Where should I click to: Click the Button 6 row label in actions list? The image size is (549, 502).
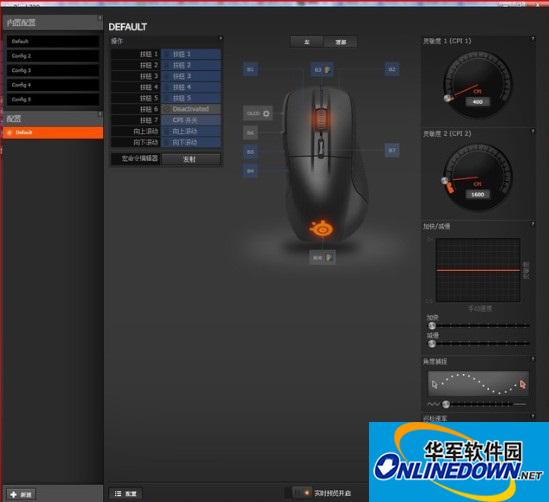pos(136,109)
